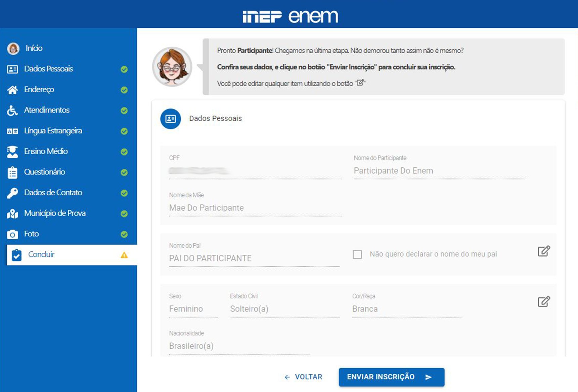Viewport: 578px width, 392px height.
Task: Click green checkmark beside Foto
Action: [124, 234]
